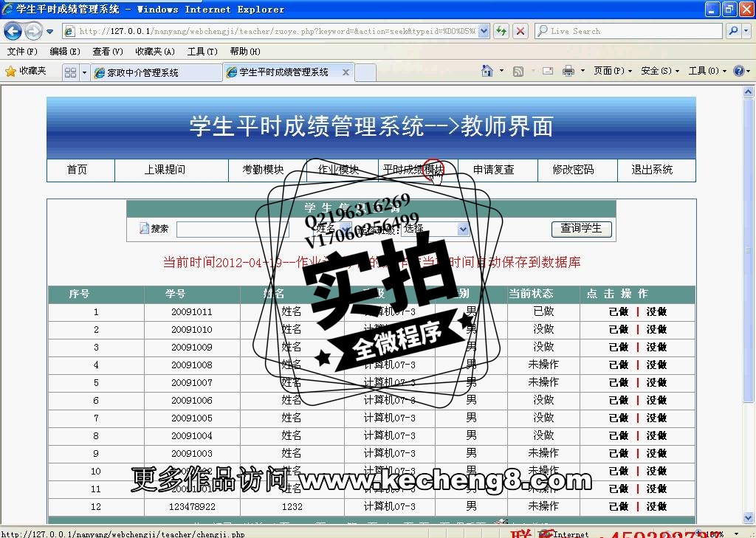Open the 文件(F) menu
756x538 pixels.
[x=22, y=51]
